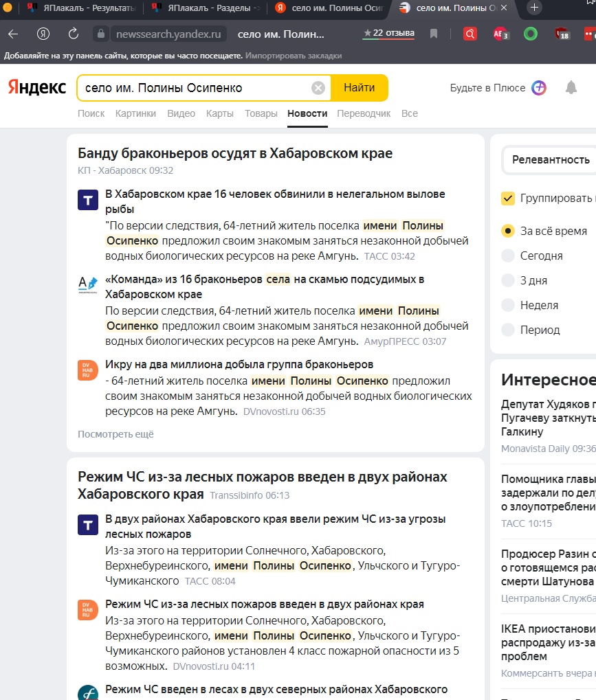Viewport: 596px width, 700px height.
Task: Open Икру на два миллиона article
Action: click(239, 364)
